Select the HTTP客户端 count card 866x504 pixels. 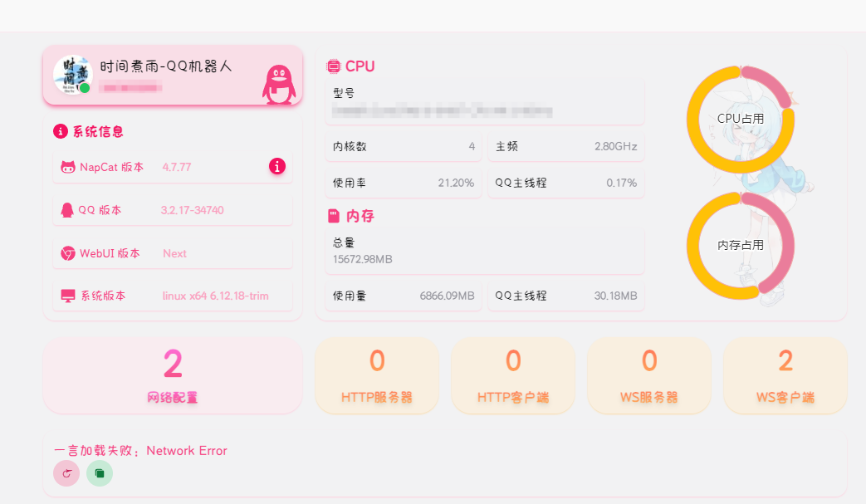click(x=513, y=376)
